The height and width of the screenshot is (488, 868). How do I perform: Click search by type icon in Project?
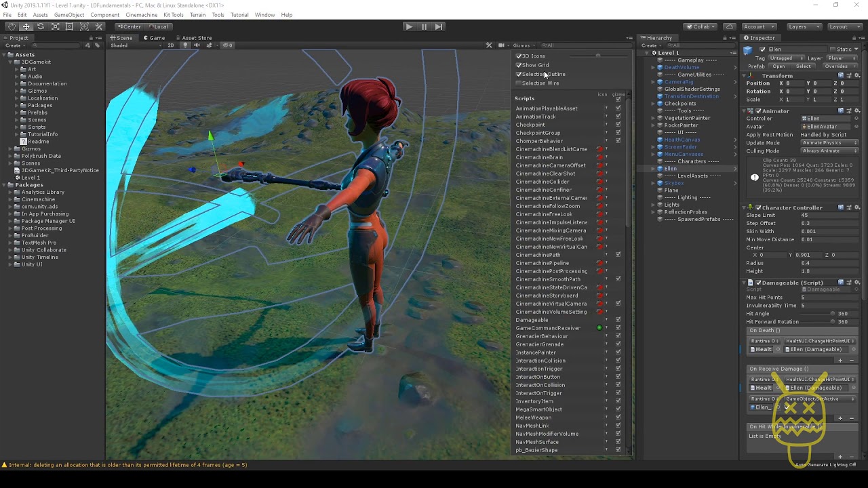click(x=88, y=45)
